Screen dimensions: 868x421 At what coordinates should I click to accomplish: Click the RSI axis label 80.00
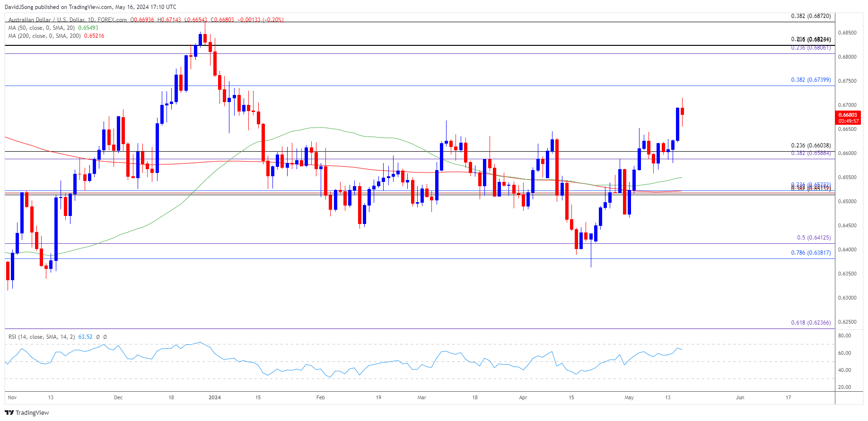(x=844, y=335)
